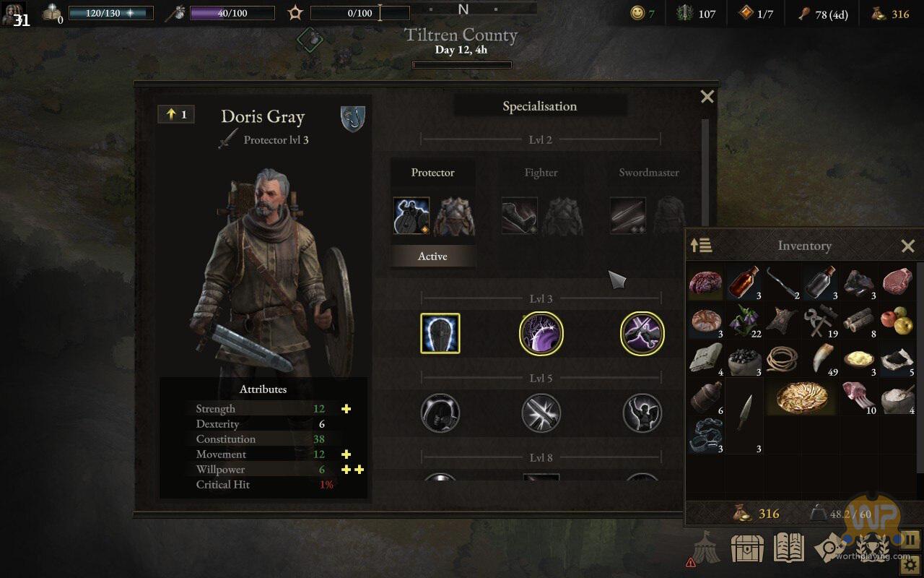Select the apple pie item in Inventory
The height and width of the screenshot is (578, 924).
(x=803, y=397)
